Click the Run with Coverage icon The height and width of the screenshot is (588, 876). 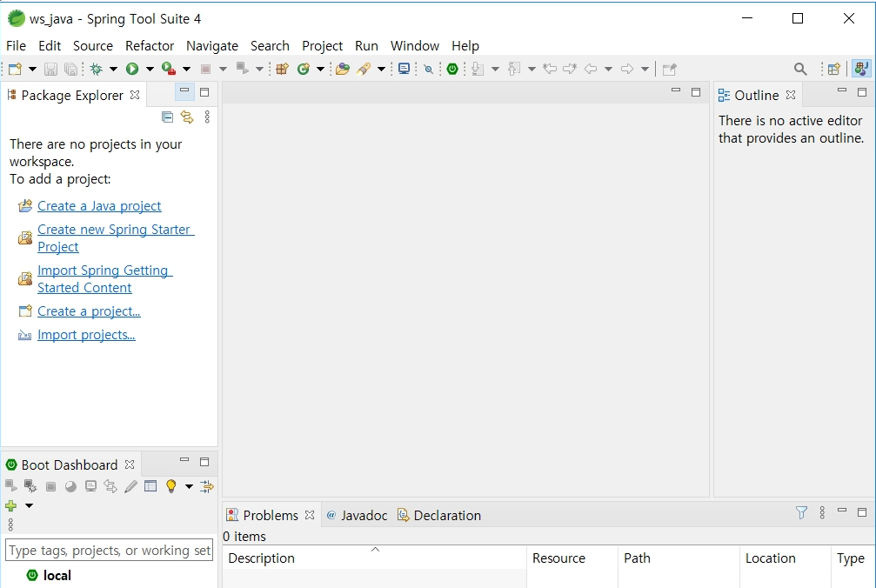coord(169,69)
